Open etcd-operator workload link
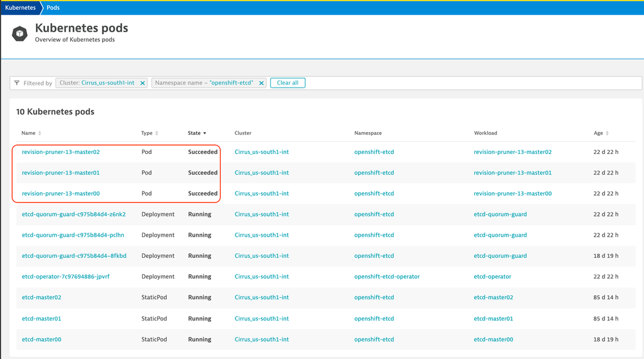This screenshot has width=644, height=359. point(492,277)
